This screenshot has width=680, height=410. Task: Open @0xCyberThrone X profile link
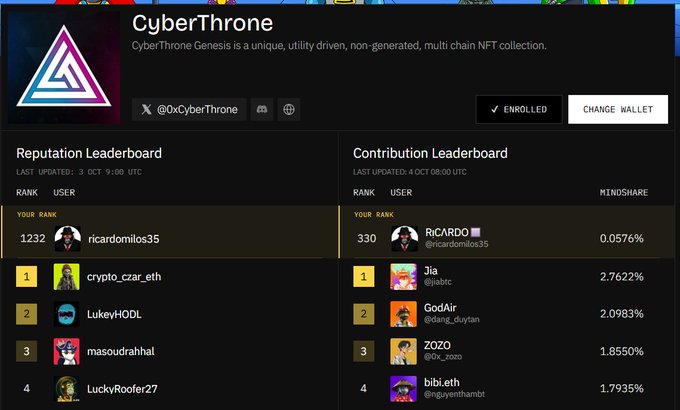189,109
